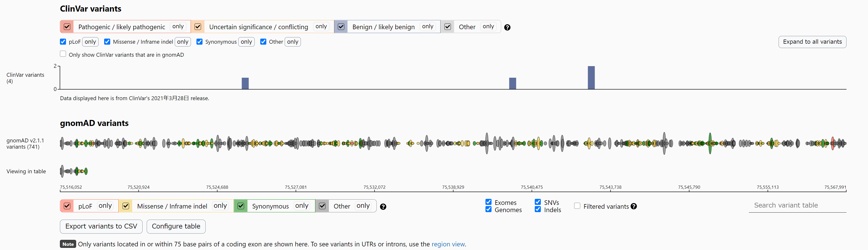Toggle Pathogenic / likely pathogenic checkbox
Screen dimensions: 868x250
tap(67, 27)
